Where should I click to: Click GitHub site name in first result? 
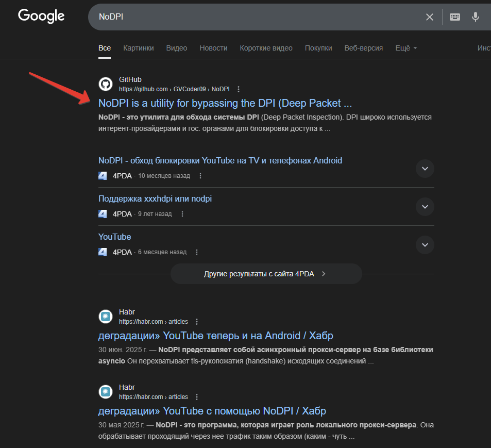(130, 79)
